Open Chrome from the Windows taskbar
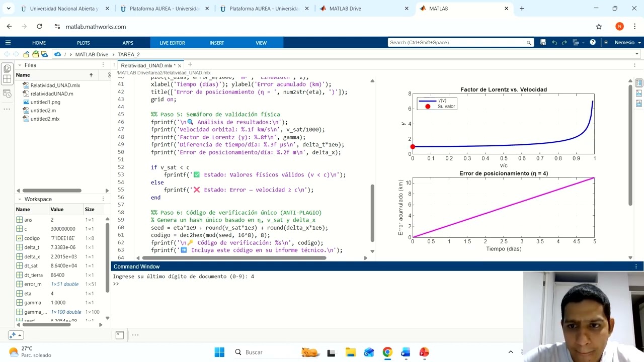Screen dimensions: 644x362 pos(387,352)
